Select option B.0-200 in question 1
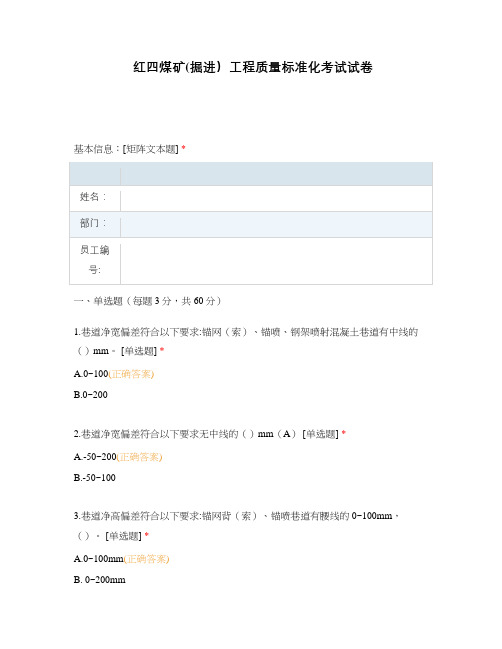 [91, 394]
